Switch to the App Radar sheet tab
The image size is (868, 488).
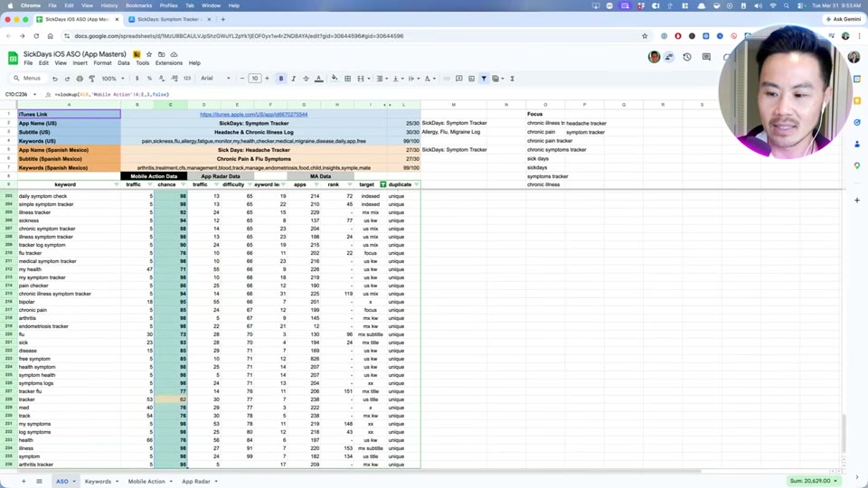[199, 482]
